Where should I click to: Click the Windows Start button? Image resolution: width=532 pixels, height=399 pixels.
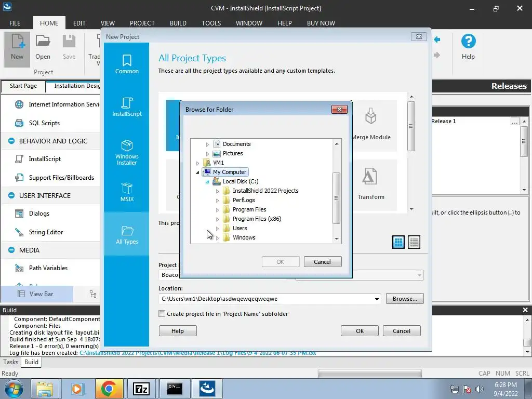pos(14,389)
